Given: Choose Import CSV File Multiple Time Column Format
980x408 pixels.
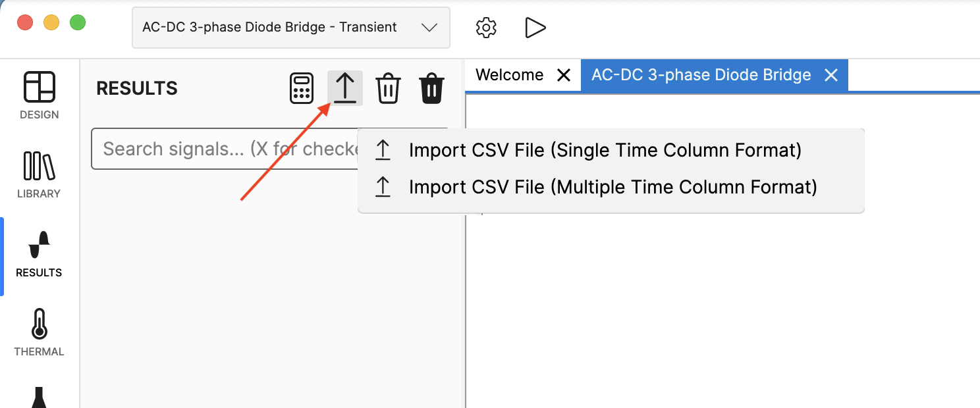Looking at the screenshot, I should 612,187.
